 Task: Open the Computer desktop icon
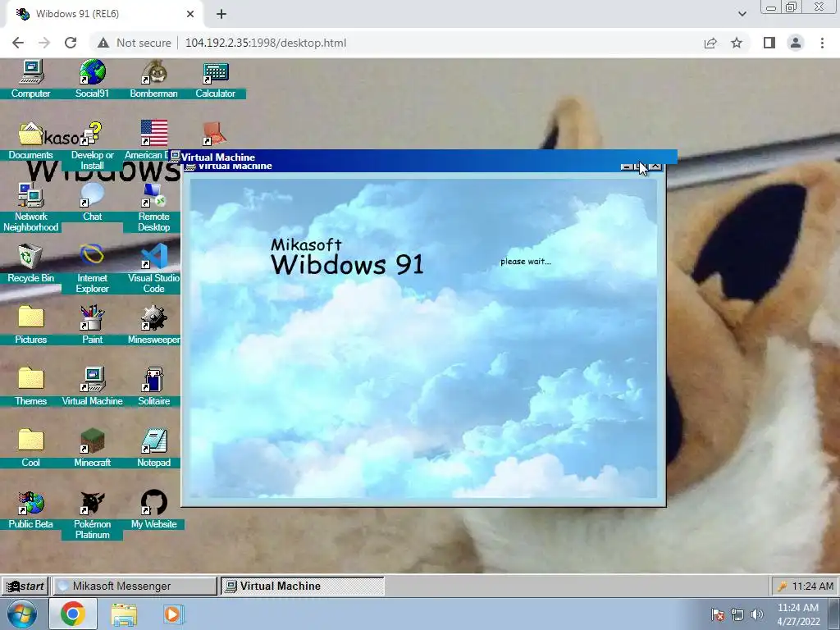tap(30, 80)
